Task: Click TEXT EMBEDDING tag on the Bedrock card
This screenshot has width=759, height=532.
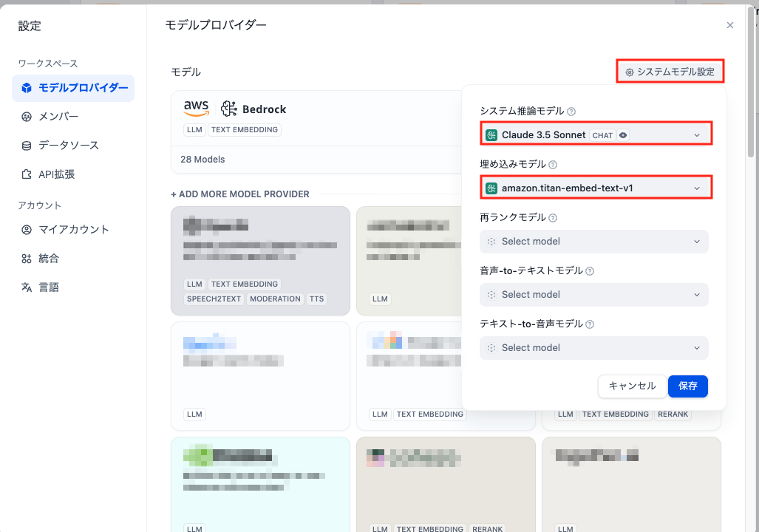Action: (245, 130)
